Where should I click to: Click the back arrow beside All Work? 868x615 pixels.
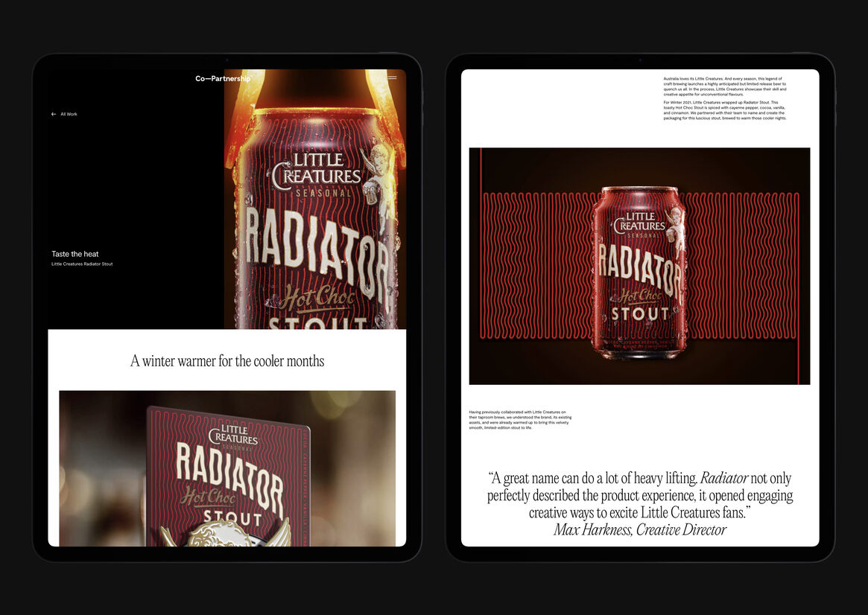[54, 115]
